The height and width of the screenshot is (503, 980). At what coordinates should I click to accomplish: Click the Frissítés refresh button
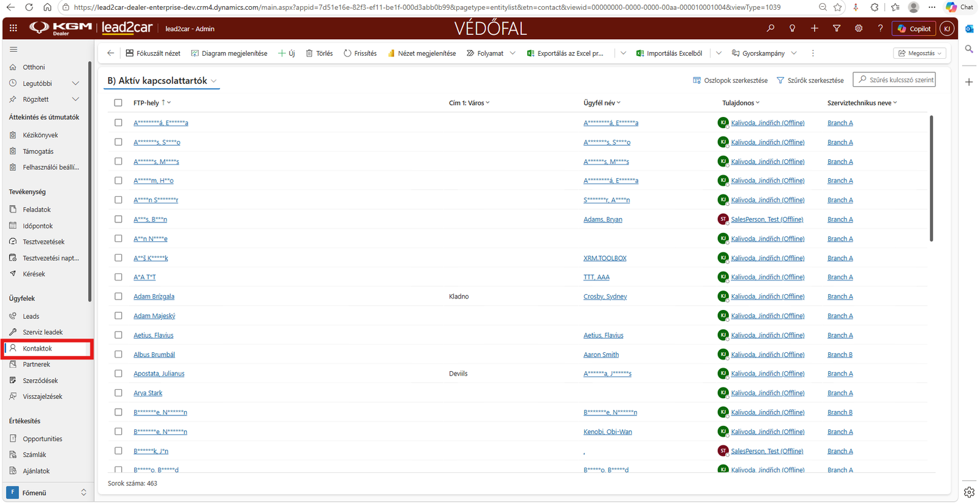tap(360, 53)
